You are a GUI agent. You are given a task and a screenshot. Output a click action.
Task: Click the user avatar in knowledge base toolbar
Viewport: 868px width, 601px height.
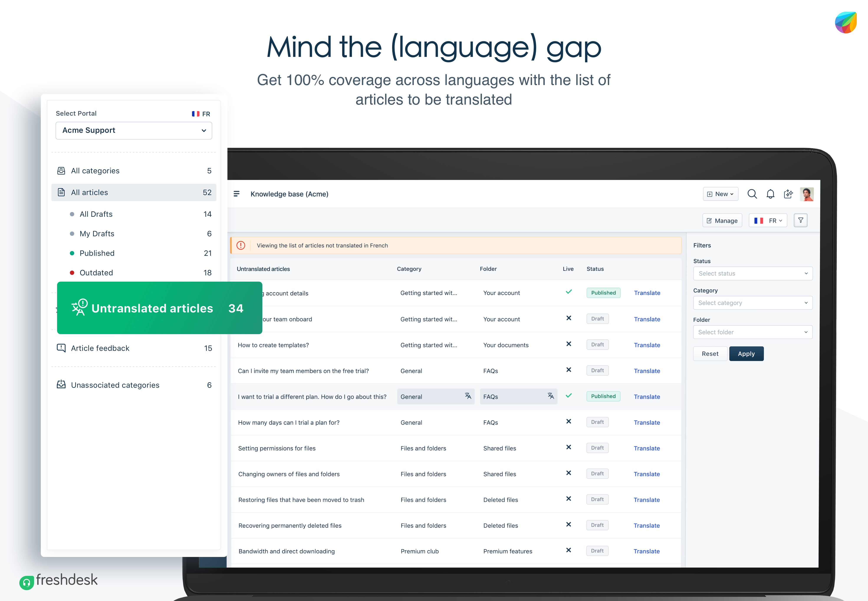click(807, 194)
